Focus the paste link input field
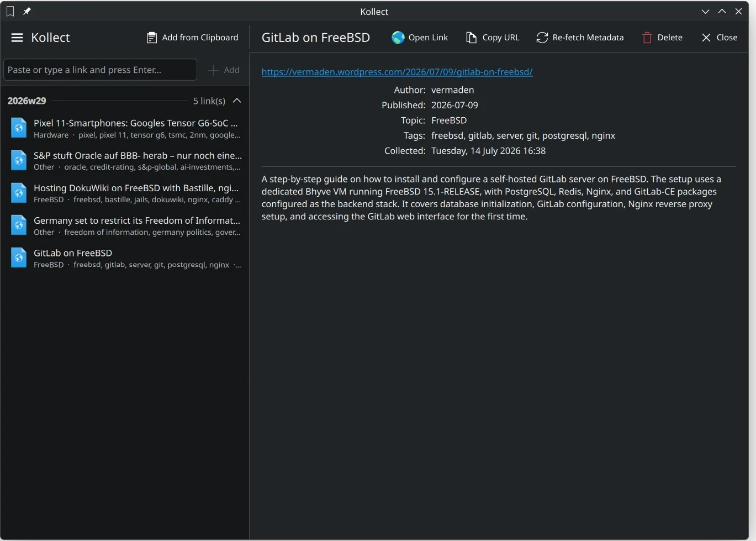Viewport: 756px width, 541px height. [x=101, y=70]
